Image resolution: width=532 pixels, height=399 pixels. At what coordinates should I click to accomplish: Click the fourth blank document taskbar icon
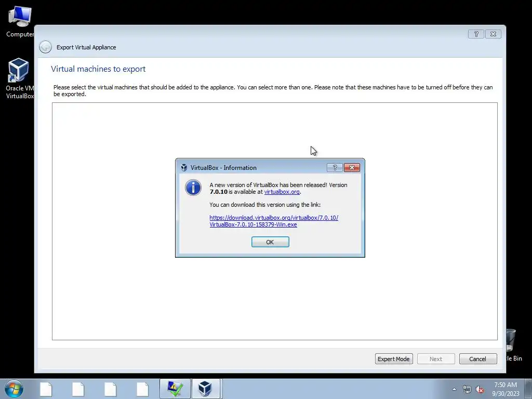coord(142,389)
